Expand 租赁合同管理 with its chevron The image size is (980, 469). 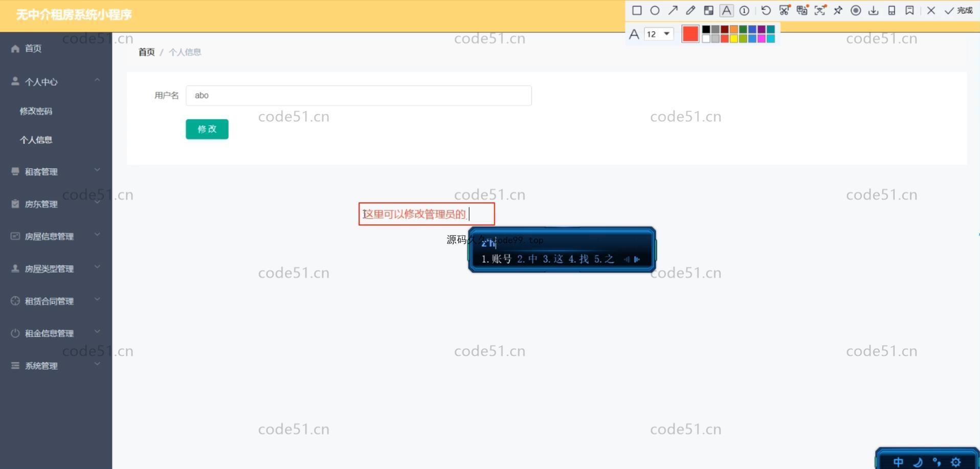click(x=97, y=299)
